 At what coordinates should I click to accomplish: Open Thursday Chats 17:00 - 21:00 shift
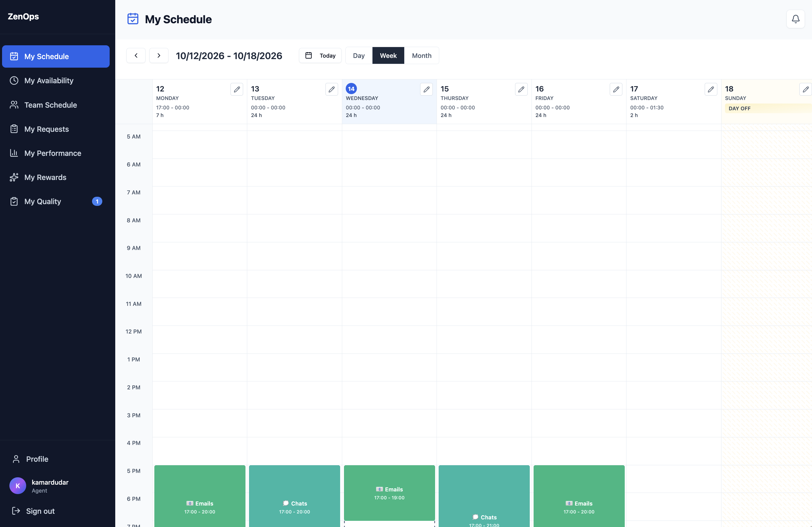point(484,496)
